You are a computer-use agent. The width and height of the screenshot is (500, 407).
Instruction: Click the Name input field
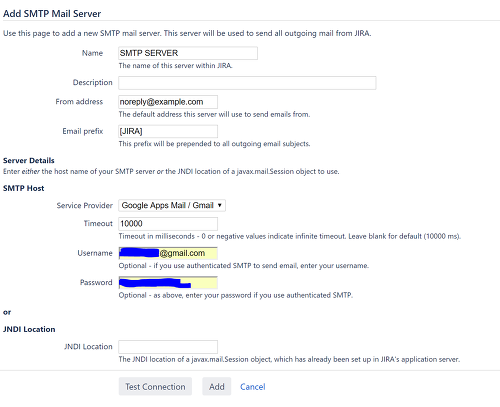coord(188,53)
